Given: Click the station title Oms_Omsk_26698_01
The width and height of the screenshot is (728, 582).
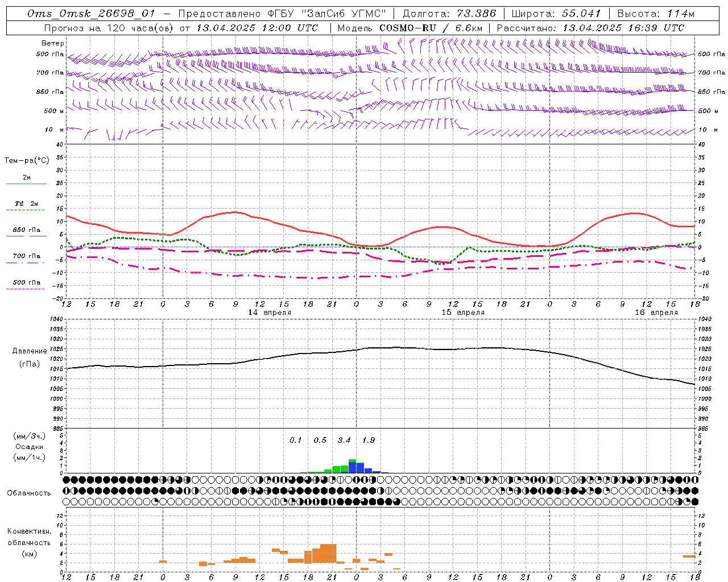Looking at the screenshot, I should (x=91, y=14).
